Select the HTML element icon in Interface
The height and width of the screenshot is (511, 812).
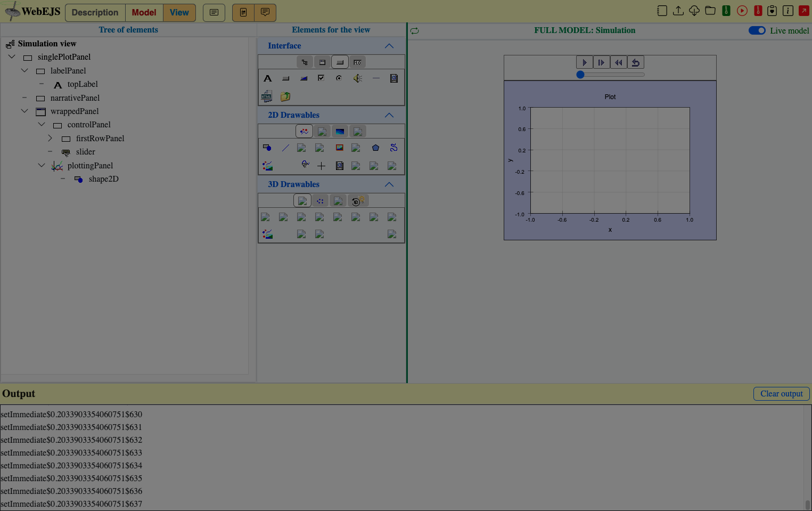coord(267,96)
